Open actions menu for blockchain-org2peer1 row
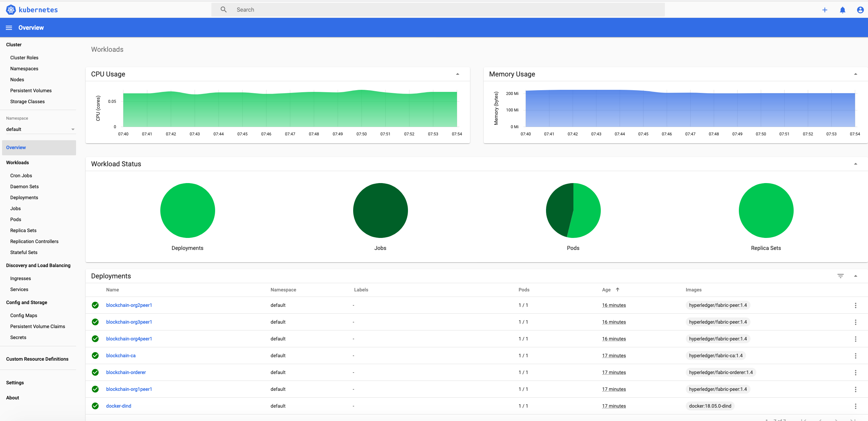 (x=855, y=305)
